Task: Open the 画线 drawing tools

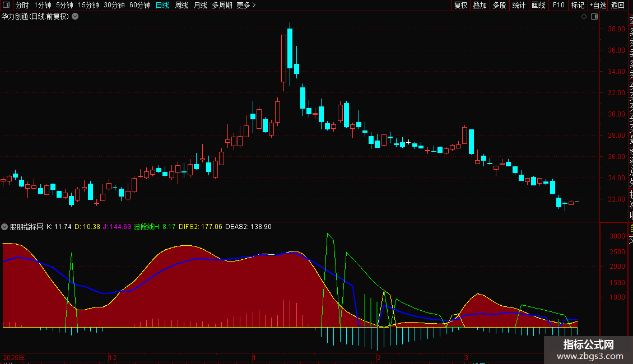Action: tap(538, 5)
